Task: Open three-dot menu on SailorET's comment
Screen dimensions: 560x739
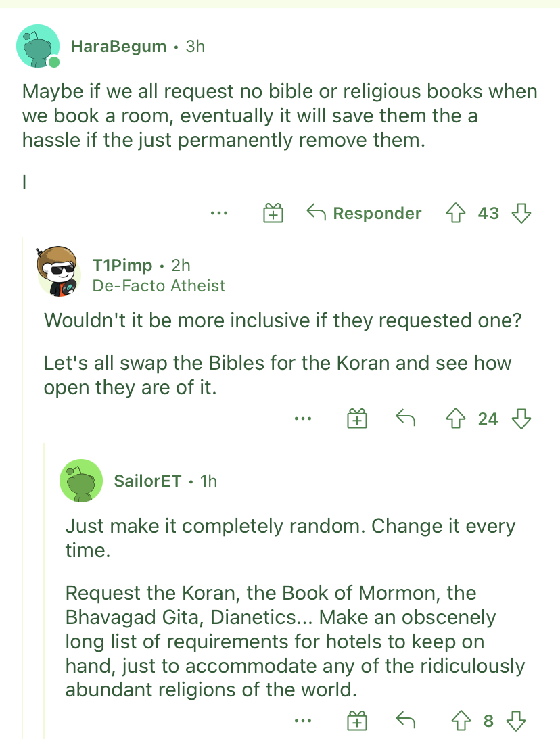Action: 302,721
